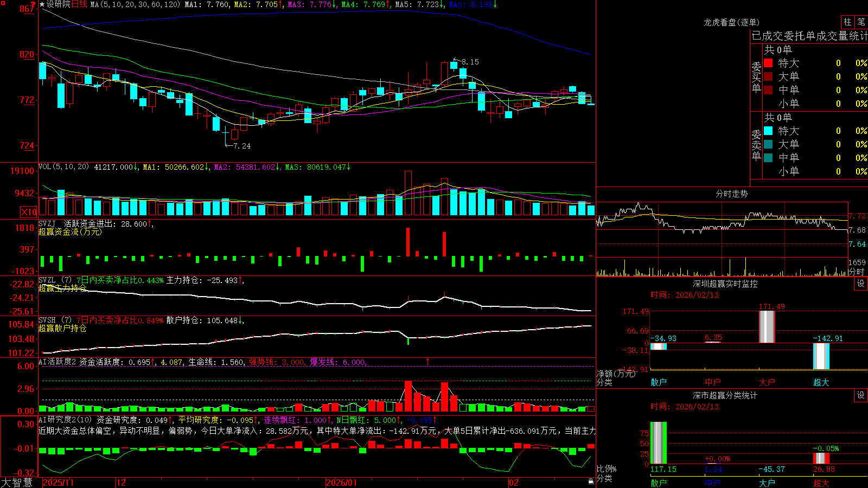Click the SVZL (7) 主力持仓 indicator label

click(55, 280)
